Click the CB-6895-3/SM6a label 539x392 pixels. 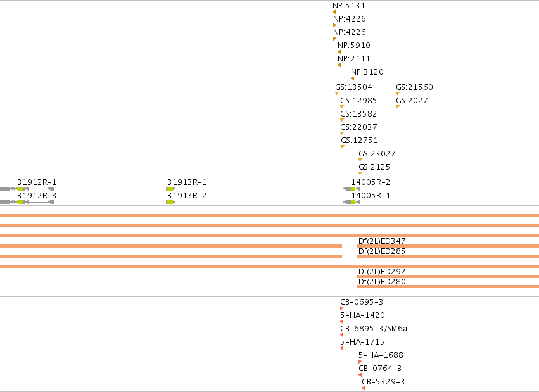374,329
